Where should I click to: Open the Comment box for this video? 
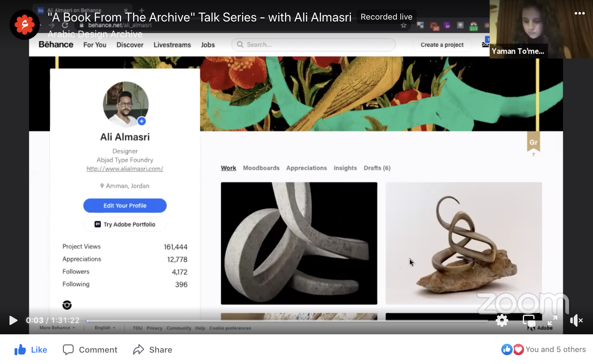click(x=90, y=350)
